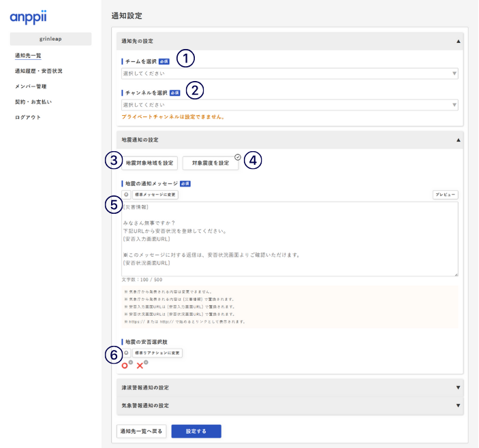The height and width of the screenshot is (448, 479).
Task: Expand the 津波警報通知の設定 section
Action: coord(289,387)
